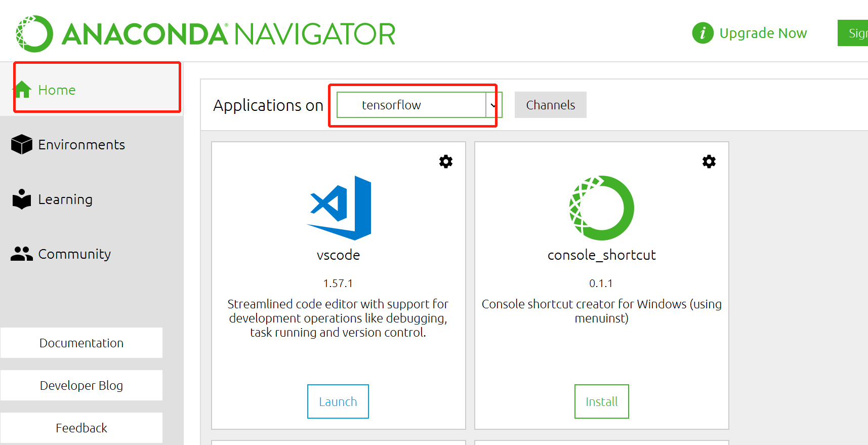Open vscode tile settings gear
Image resolution: width=868 pixels, height=445 pixels.
coord(446,161)
